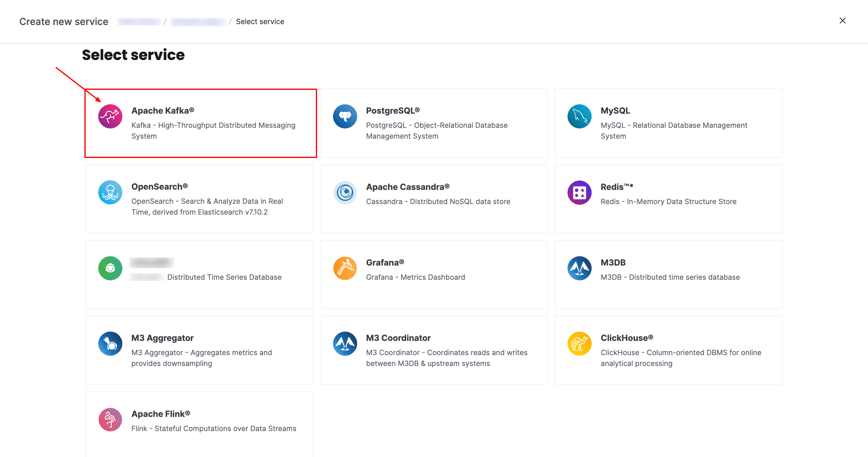The image size is (868, 457).
Task: Choose the PostgreSQL service title
Action: pos(393,111)
